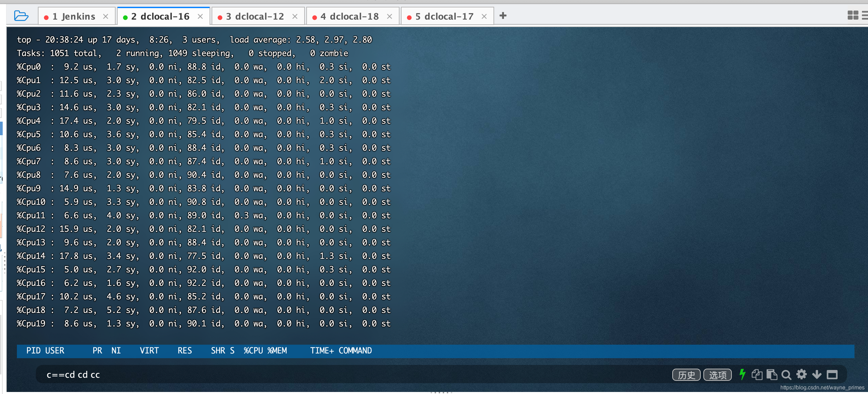Click the copy icon in the command bar

coord(757,374)
